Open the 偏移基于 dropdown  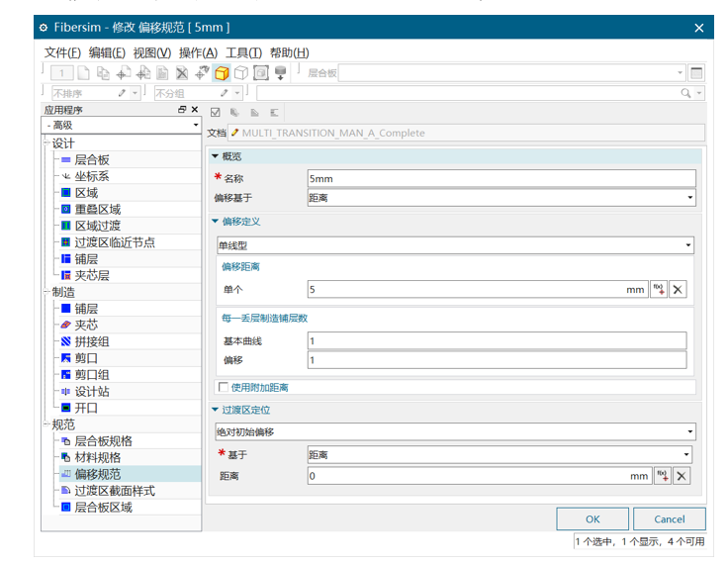coord(501,197)
